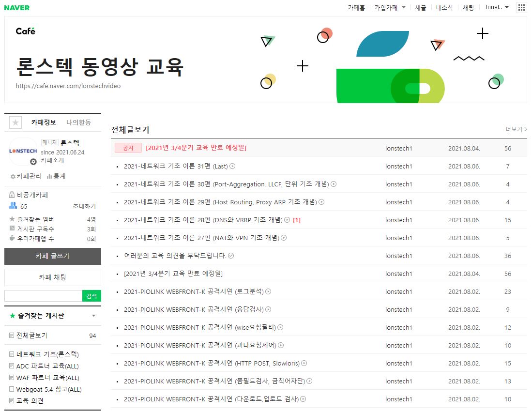Viewport: 532px width, 412px height.
Task: Click play icon on 네트워크 기초 이론 31편
Action: (x=232, y=166)
